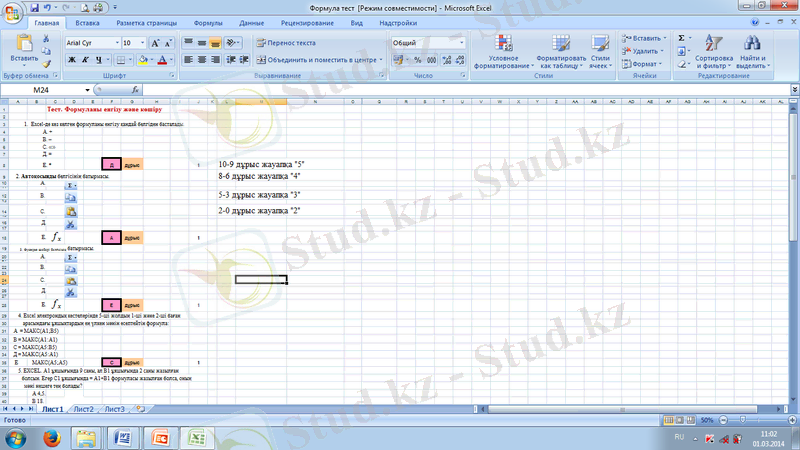Toggle Wrap Text (Перенос текста)
The height and width of the screenshot is (450, 800).
[x=284, y=44]
